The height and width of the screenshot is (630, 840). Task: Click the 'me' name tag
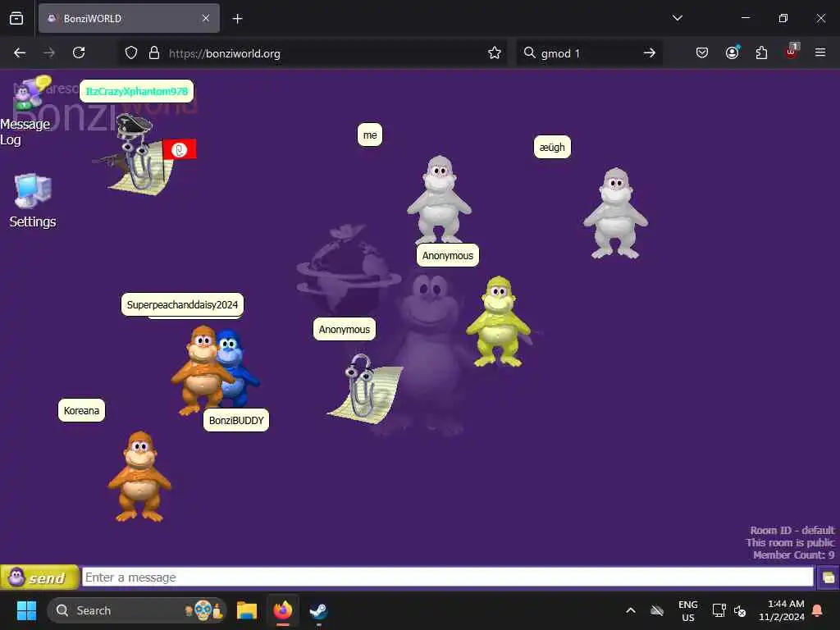pos(370,135)
